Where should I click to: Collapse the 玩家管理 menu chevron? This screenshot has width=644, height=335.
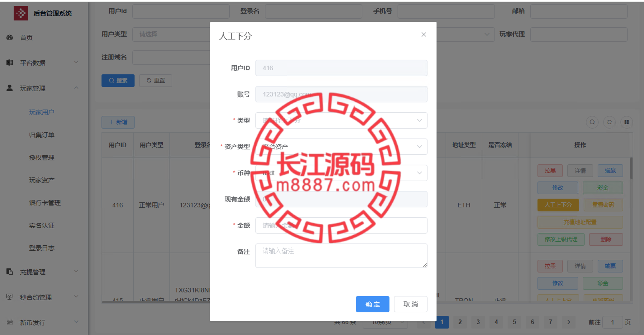[x=76, y=87]
